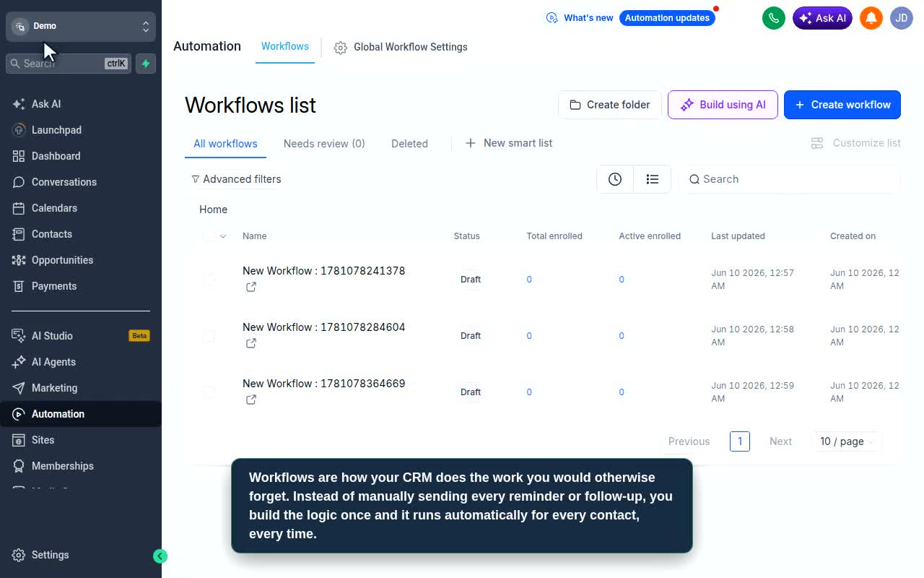The width and height of the screenshot is (924, 578).
Task: Collapse sidebar with green arrow button
Action: pos(160,556)
